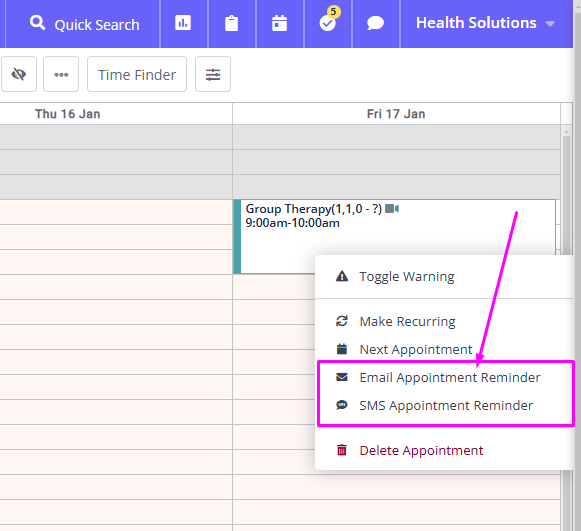Open the clipboard icon in top bar

(231, 23)
